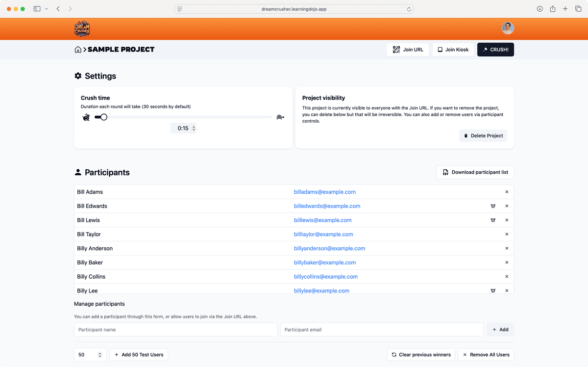Click the rabbit fast-speed icon

86,117
